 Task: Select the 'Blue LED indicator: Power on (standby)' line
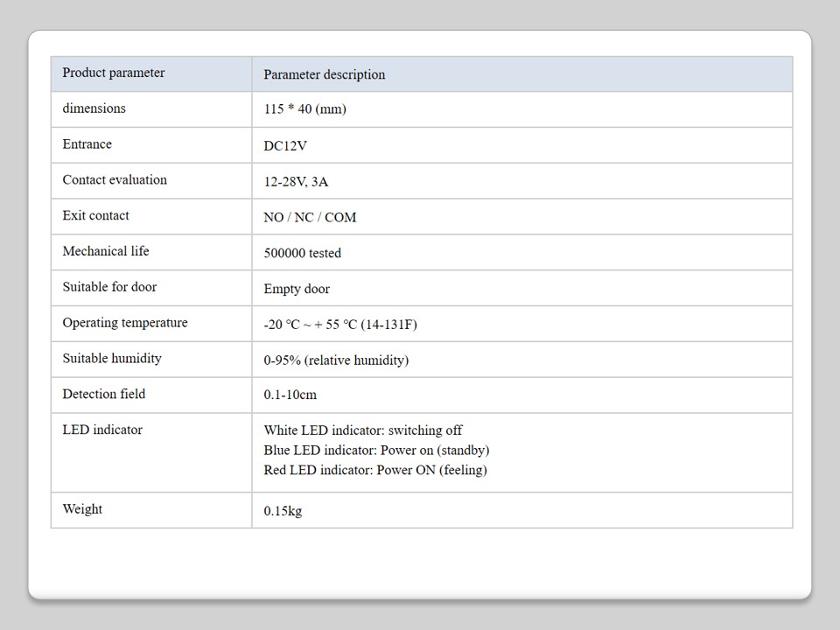[x=376, y=451]
